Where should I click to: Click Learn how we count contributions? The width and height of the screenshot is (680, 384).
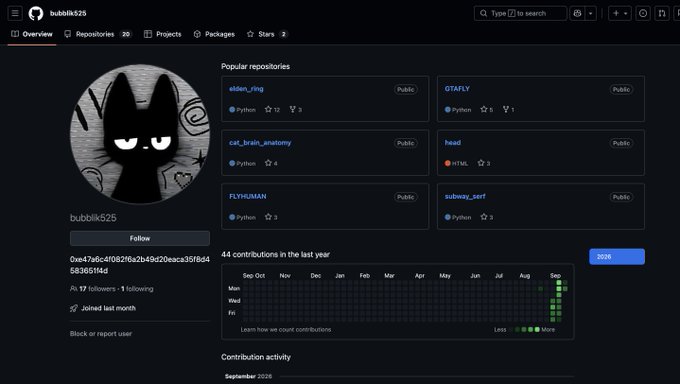point(286,329)
